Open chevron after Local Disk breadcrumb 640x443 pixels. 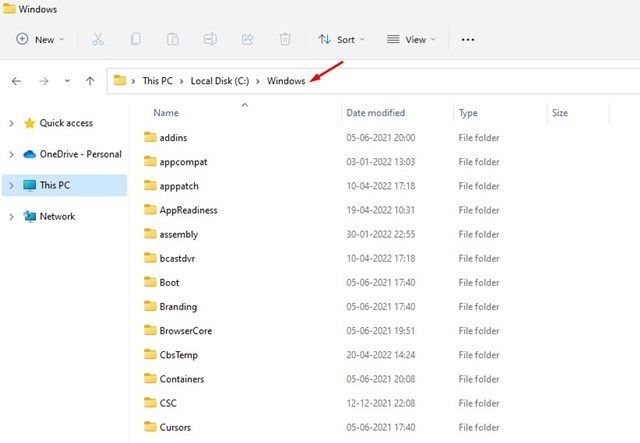tap(258, 81)
